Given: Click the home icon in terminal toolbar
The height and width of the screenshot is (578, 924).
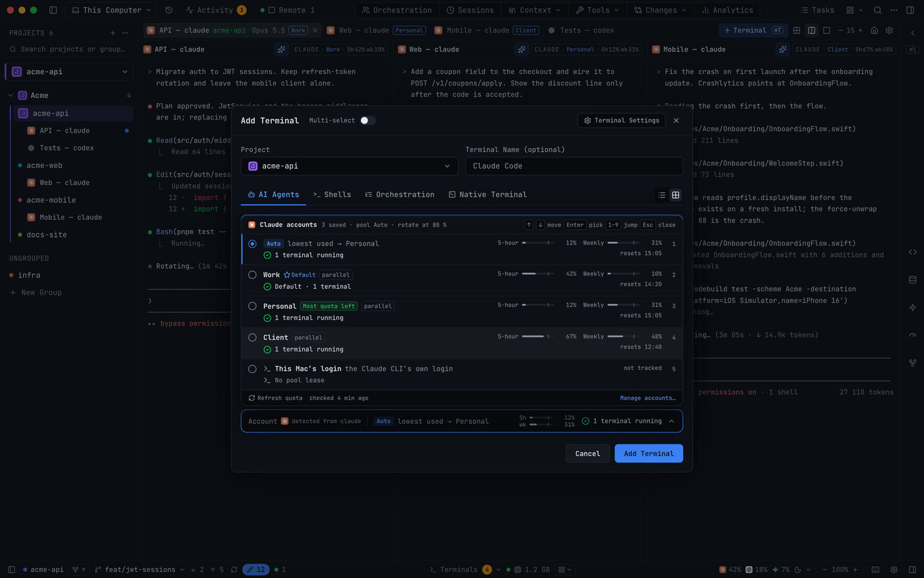Looking at the screenshot, I should pos(874,30).
